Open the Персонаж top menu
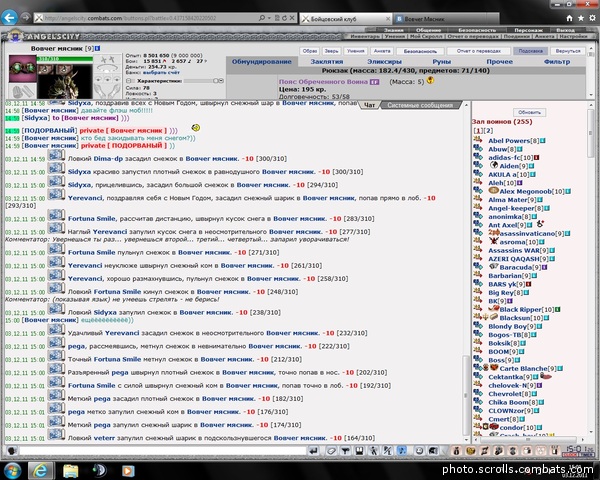The width and height of the screenshot is (600, 480). tap(528, 30)
